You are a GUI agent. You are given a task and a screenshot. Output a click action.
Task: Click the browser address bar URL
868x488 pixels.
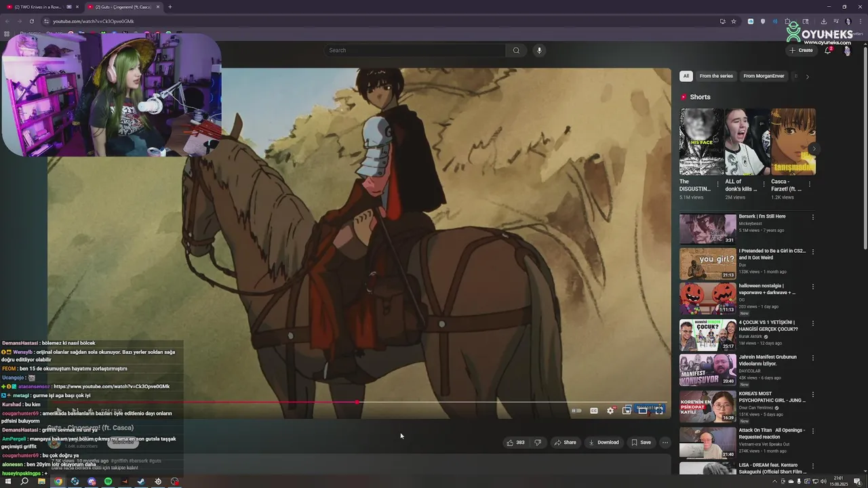click(94, 21)
